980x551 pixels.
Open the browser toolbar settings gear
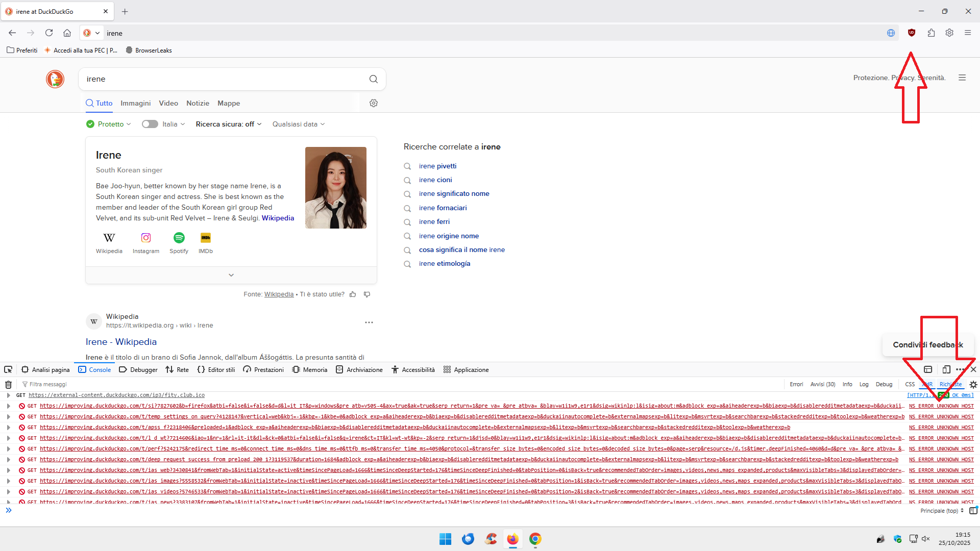(949, 33)
